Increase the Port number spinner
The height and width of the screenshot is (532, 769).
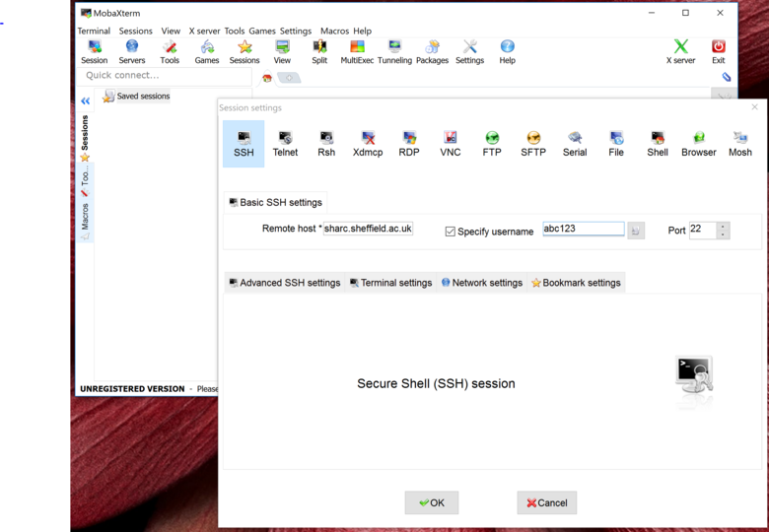(x=723, y=227)
